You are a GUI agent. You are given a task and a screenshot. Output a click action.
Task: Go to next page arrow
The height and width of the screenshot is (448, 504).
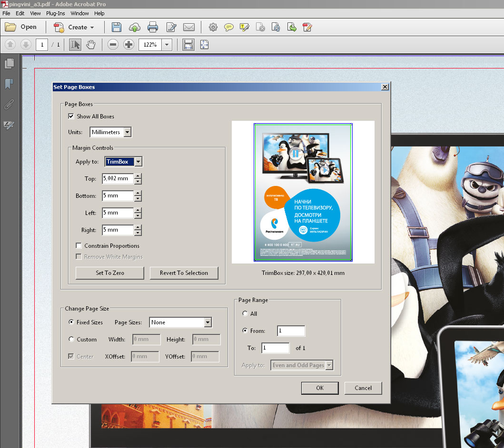[x=26, y=44]
